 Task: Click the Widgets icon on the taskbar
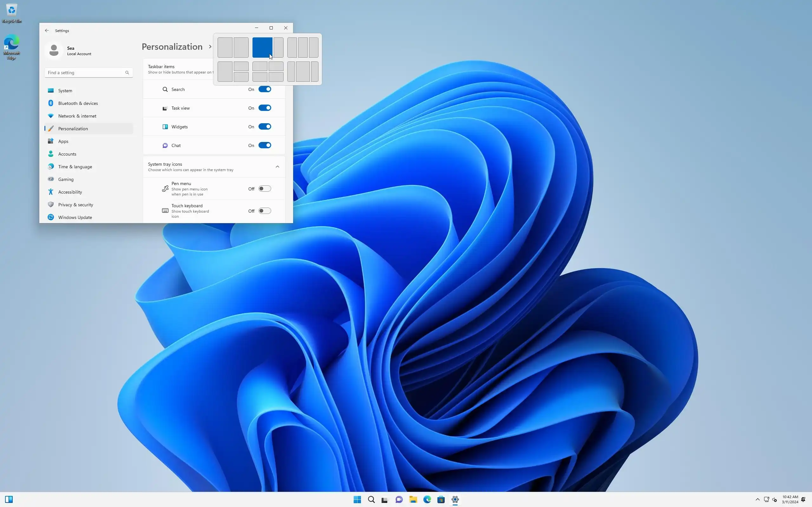point(9,499)
